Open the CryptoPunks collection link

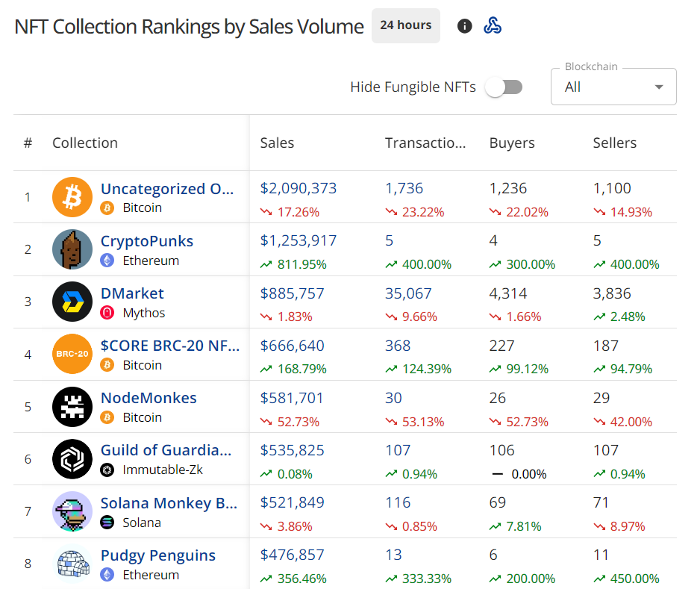coord(147,241)
